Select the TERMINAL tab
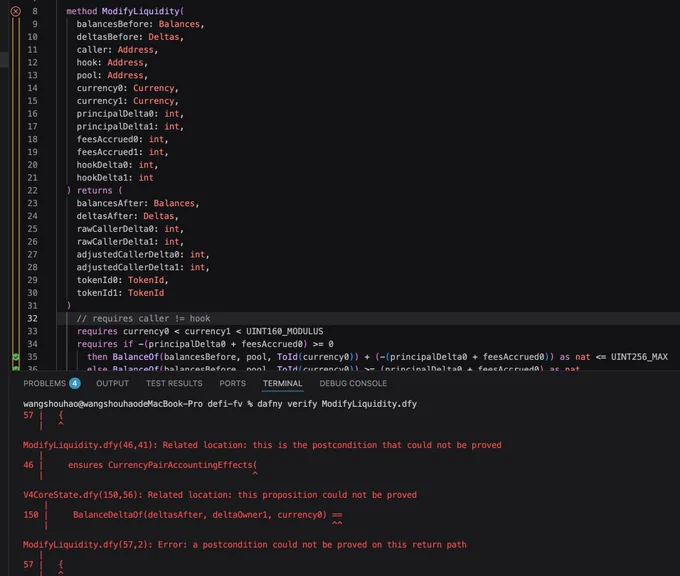 click(282, 383)
